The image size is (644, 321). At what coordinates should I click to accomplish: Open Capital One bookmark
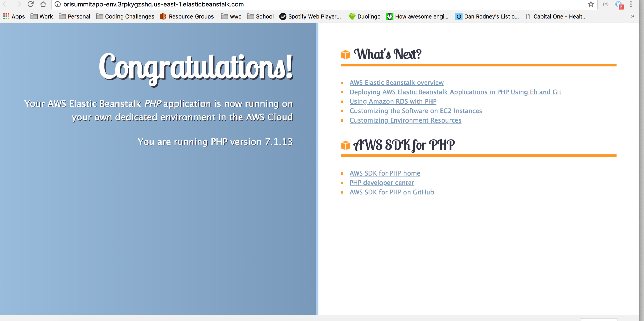tap(556, 16)
